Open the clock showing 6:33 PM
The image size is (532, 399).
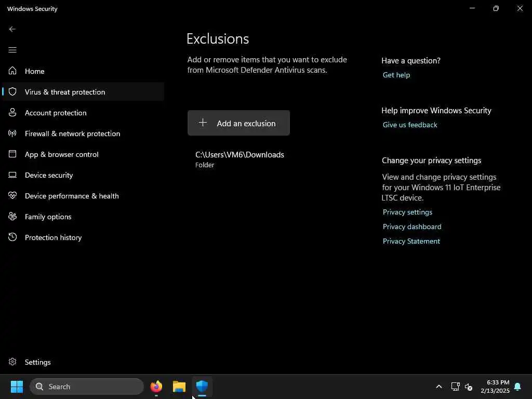click(x=495, y=387)
